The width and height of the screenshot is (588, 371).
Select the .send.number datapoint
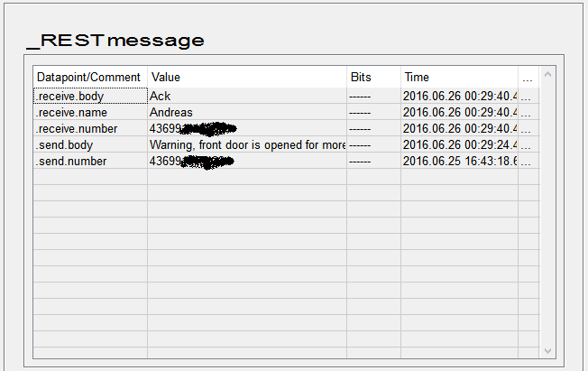pyautogui.click(x=89, y=161)
